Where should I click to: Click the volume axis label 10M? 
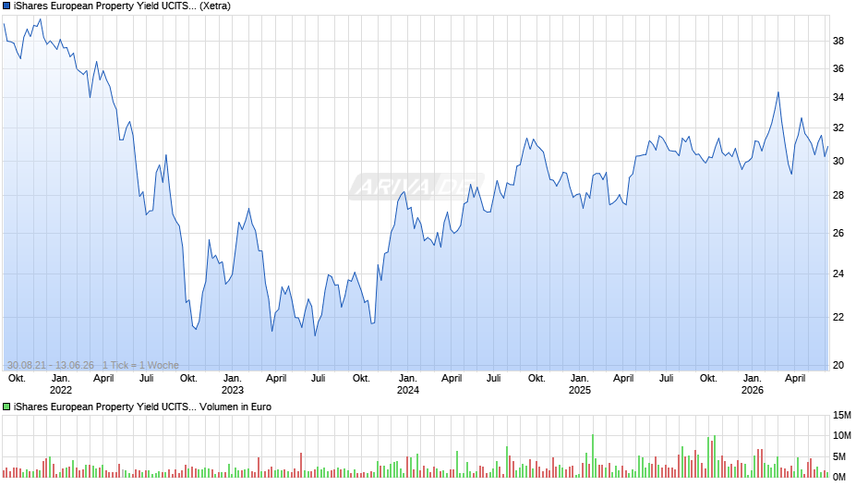pos(841,435)
